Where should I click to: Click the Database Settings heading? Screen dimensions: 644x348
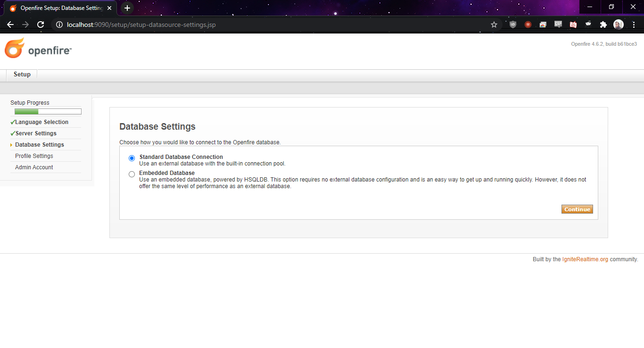coord(157,126)
